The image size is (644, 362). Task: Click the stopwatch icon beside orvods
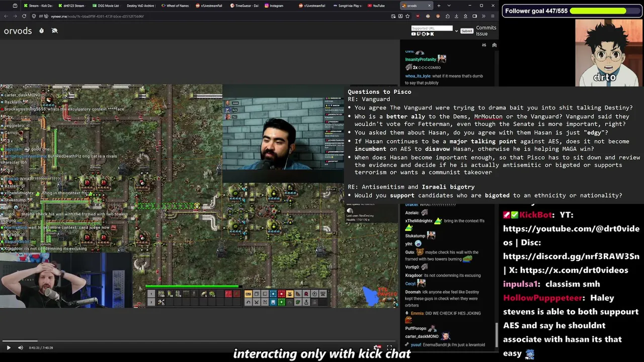pyautogui.click(x=41, y=31)
